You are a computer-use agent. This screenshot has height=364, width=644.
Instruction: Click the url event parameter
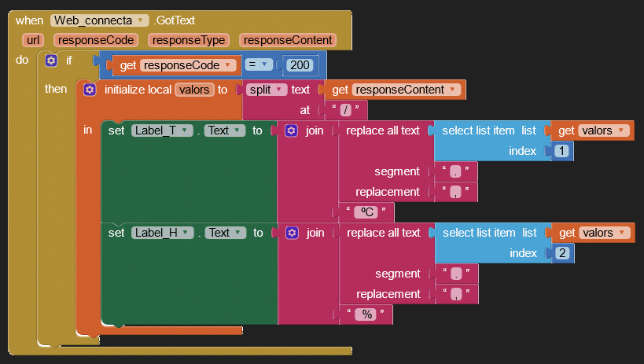[34, 40]
